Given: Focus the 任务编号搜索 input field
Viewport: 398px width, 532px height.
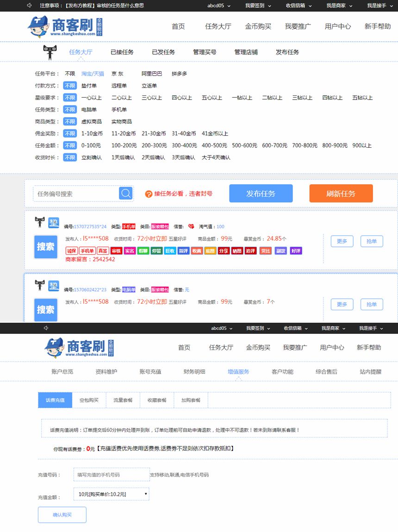Looking at the screenshot, I should (x=76, y=194).
